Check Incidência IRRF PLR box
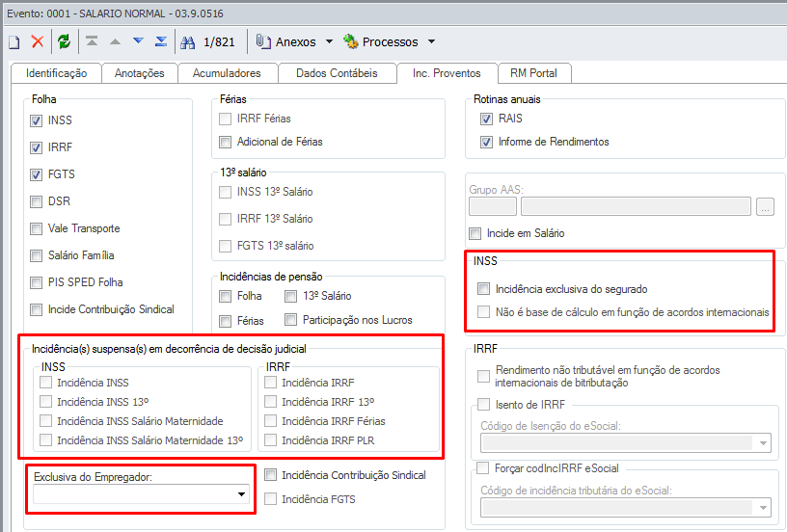Viewport: 787px width, 532px height. click(270, 440)
